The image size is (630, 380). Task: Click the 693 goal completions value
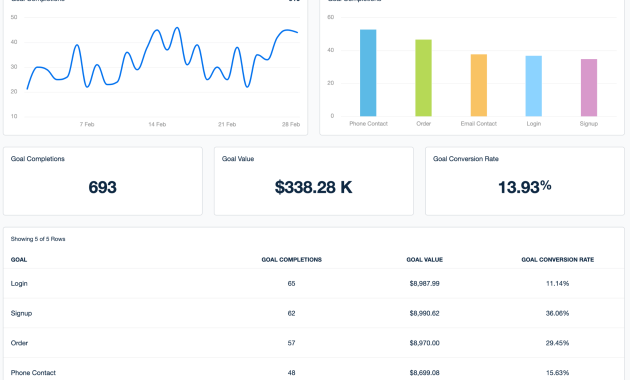point(102,187)
